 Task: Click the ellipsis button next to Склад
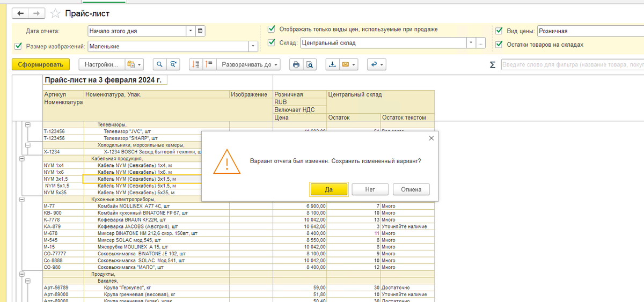coord(481,42)
